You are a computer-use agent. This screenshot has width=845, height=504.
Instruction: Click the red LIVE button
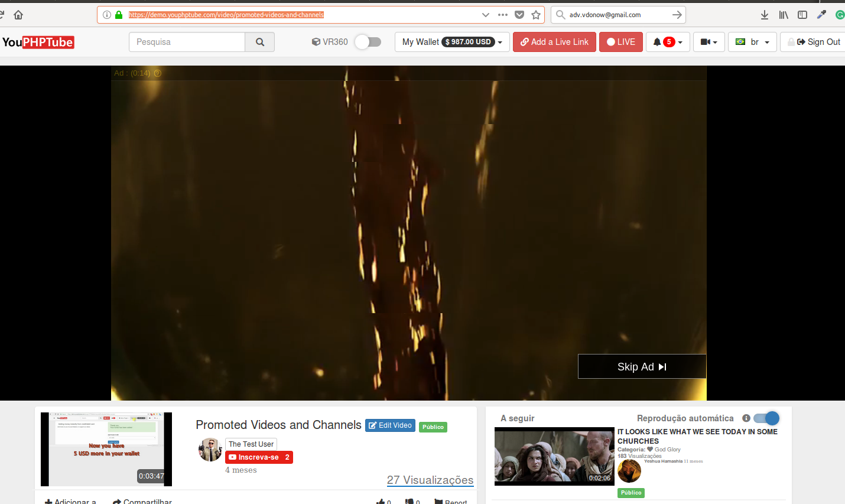click(x=621, y=42)
